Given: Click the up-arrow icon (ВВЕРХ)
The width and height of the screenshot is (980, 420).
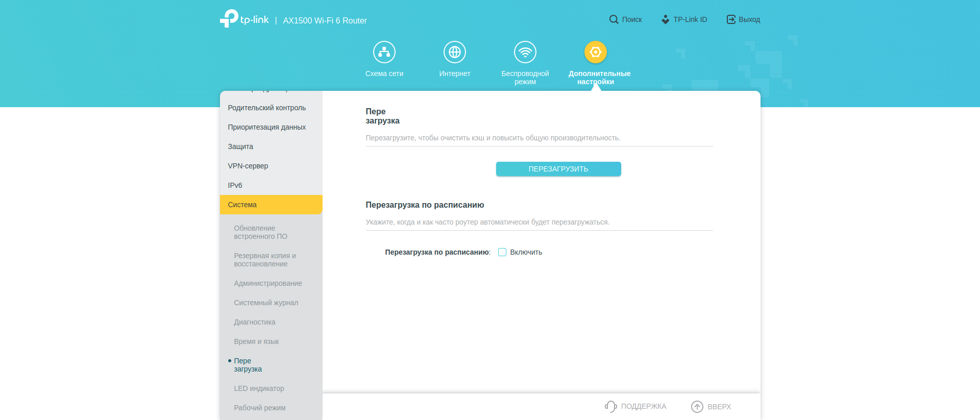Looking at the screenshot, I should pyautogui.click(x=697, y=406).
